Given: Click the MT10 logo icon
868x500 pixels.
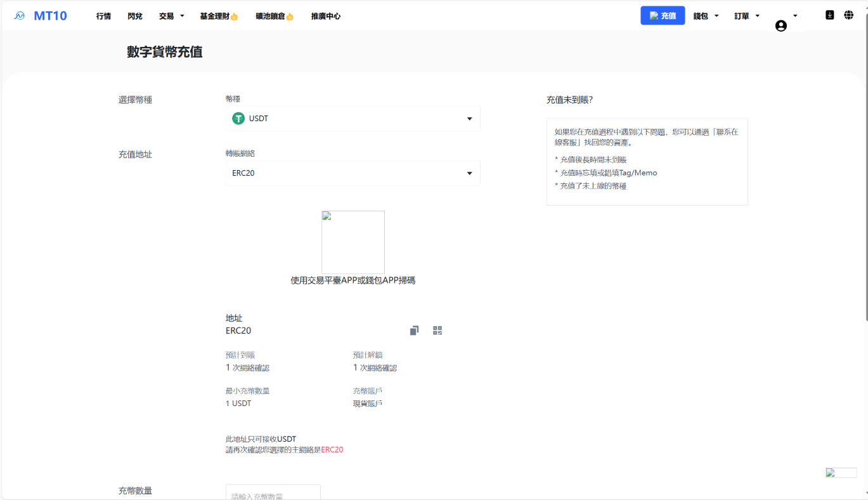Looking at the screenshot, I should (x=20, y=16).
